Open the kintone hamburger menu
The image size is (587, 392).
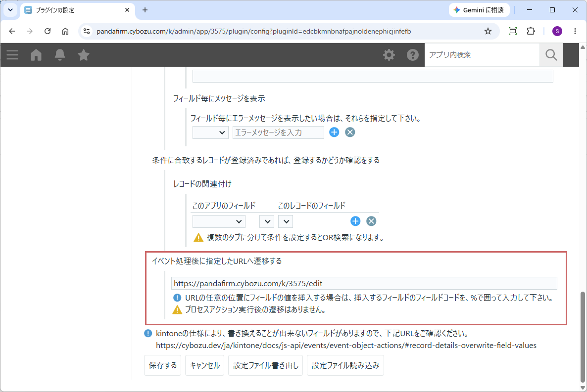[12, 55]
